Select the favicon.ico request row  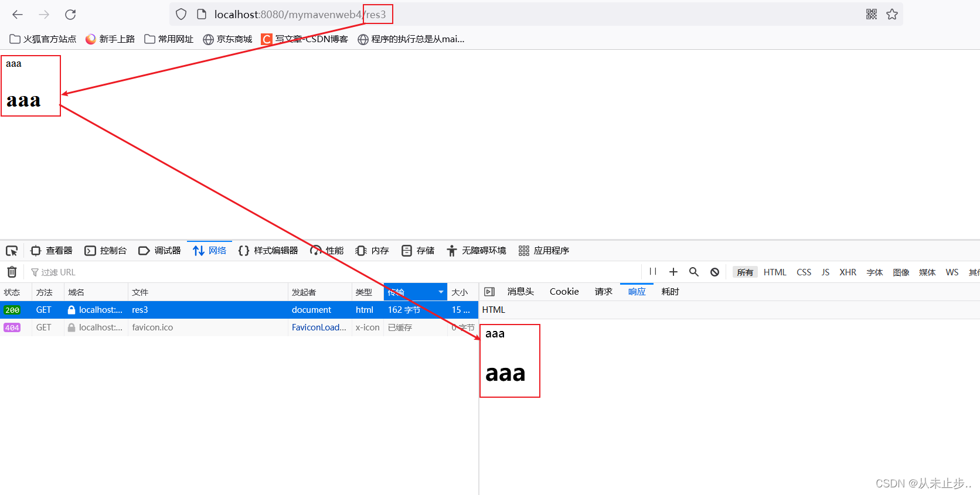(239, 327)
